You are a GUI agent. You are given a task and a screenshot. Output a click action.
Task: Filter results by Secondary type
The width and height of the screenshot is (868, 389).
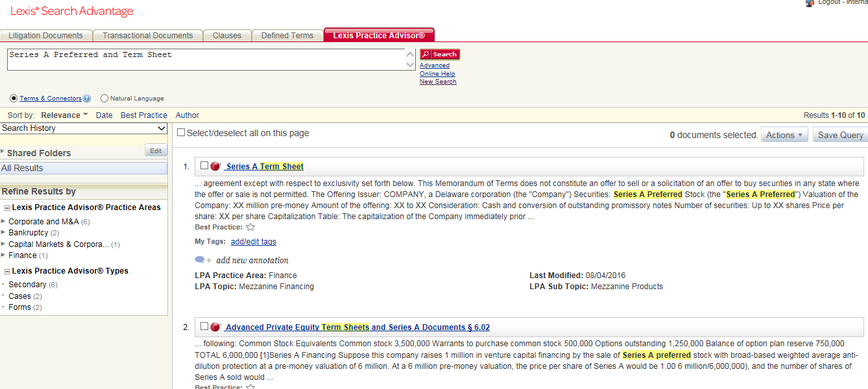[x=27, y=285]
